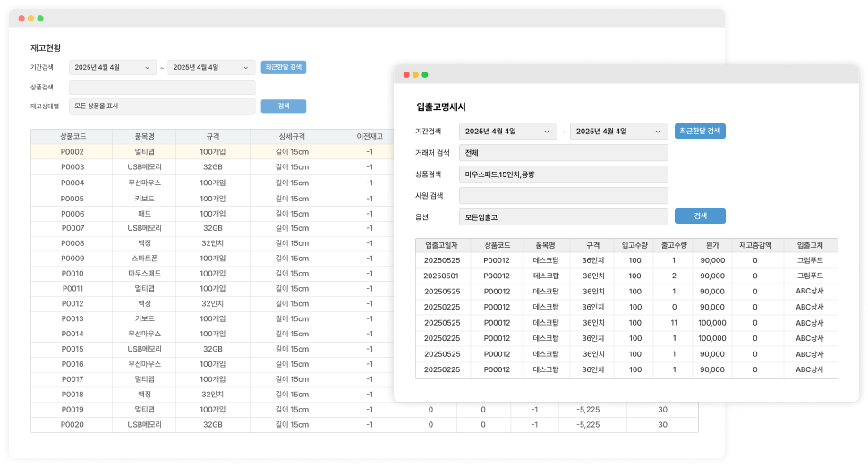Viewport: 868px width, 467px height.
Task: Click 품목명 header in 재고현황 table
Action: (144, 136)
